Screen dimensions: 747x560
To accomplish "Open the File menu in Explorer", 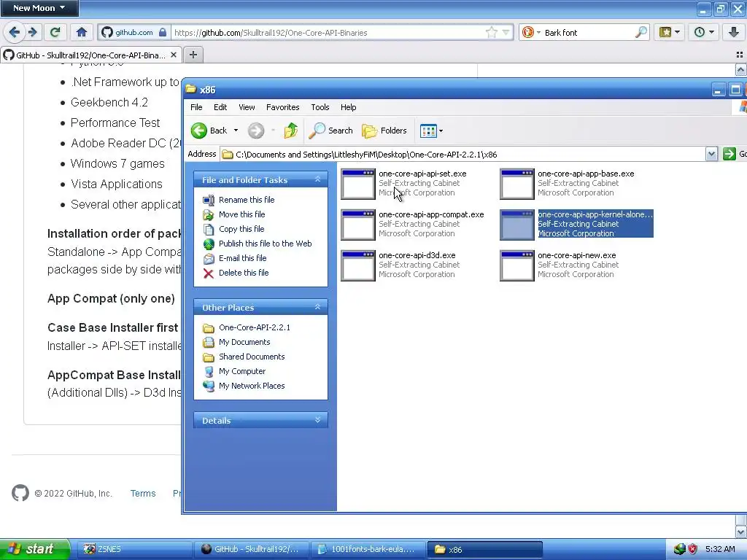I will pyautogui.click(x=196, y=107).
